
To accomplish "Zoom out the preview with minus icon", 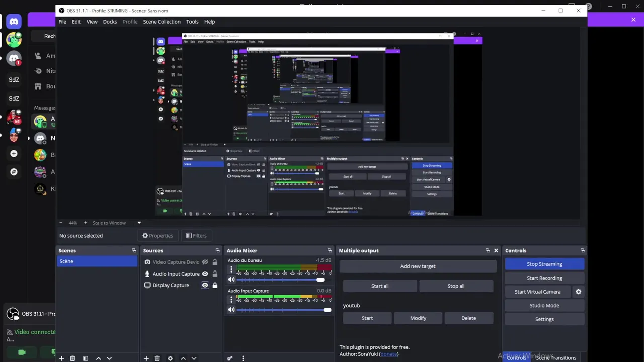I will [61, 223].
